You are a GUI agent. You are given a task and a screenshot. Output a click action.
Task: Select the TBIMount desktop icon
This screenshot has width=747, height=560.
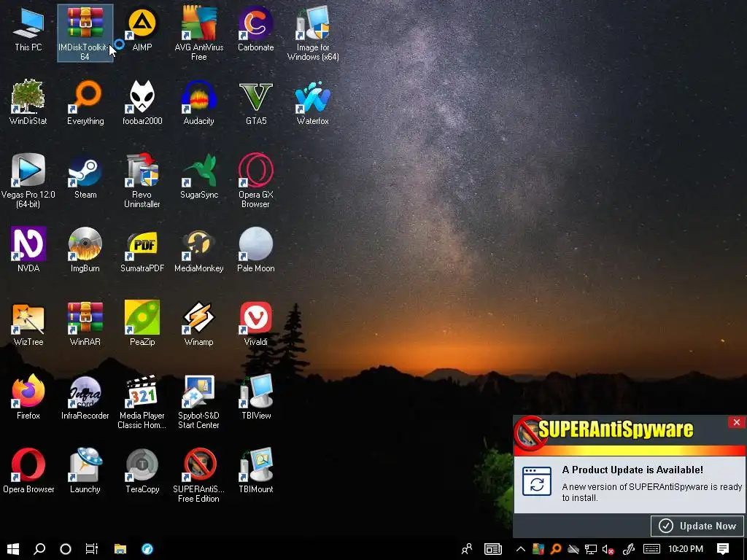256,472
